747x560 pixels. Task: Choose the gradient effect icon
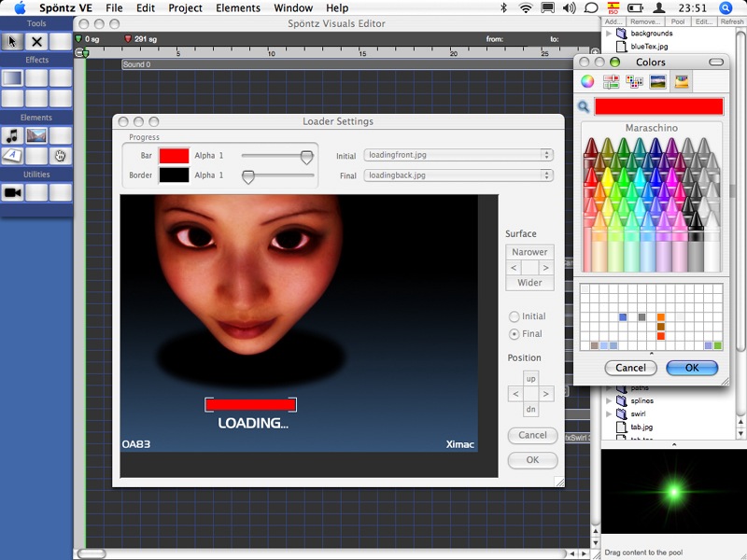click(12, 78)
